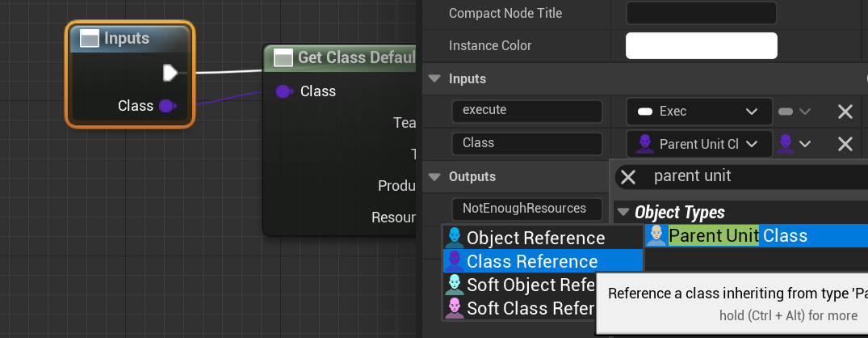Choose Object Reference from the submenu
This screenshot has height=338, width=868.
pyautogui.click(x=535, y=238)
